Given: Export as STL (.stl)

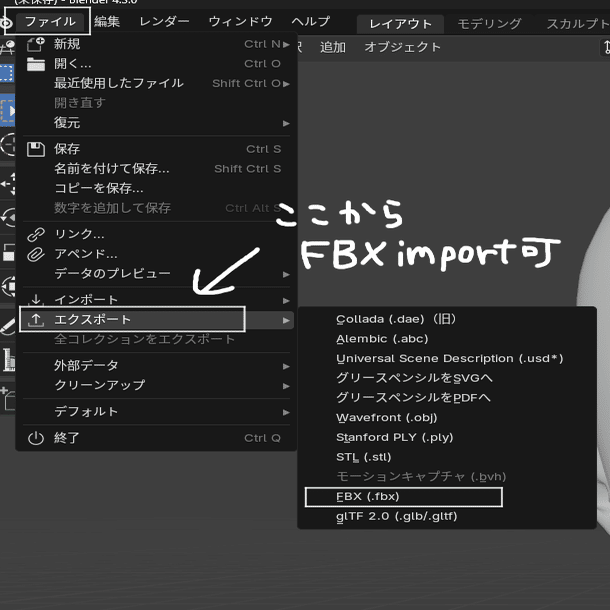Looking at the screenshot, I should [x=447, y=457].
